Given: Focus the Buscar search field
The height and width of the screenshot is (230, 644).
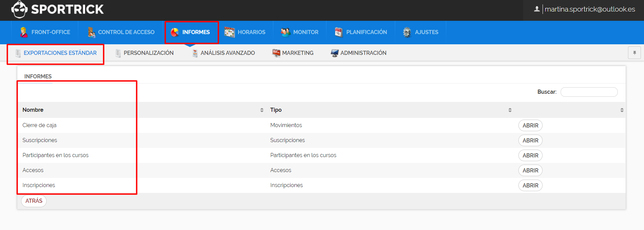Looking at the screenshot, I should point(589,92).
